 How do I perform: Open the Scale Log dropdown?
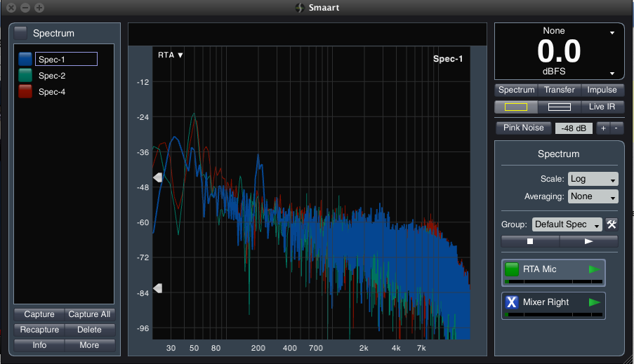coord(593,179)
